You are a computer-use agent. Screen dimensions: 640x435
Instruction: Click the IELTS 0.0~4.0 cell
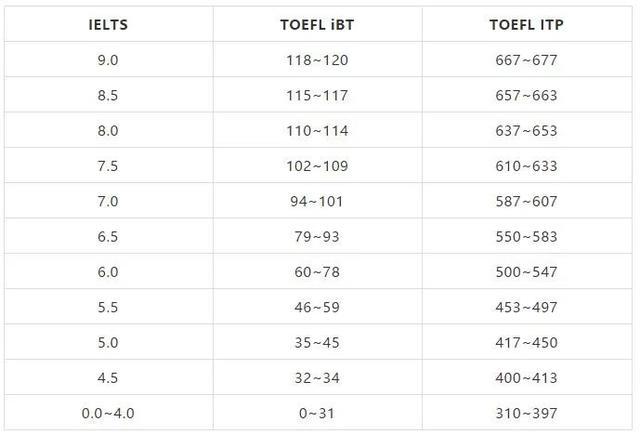tap(106, 413)
